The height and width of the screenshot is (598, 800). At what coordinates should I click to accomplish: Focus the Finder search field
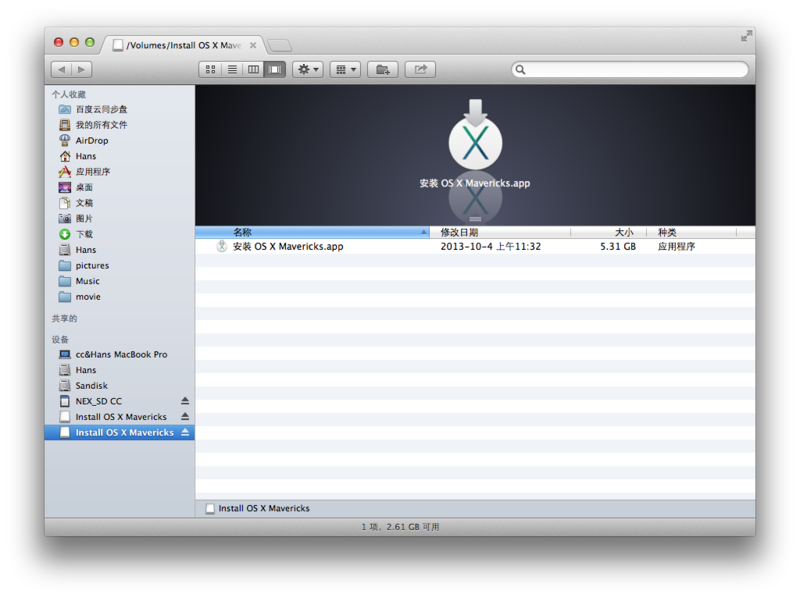(x=630, y=69)
